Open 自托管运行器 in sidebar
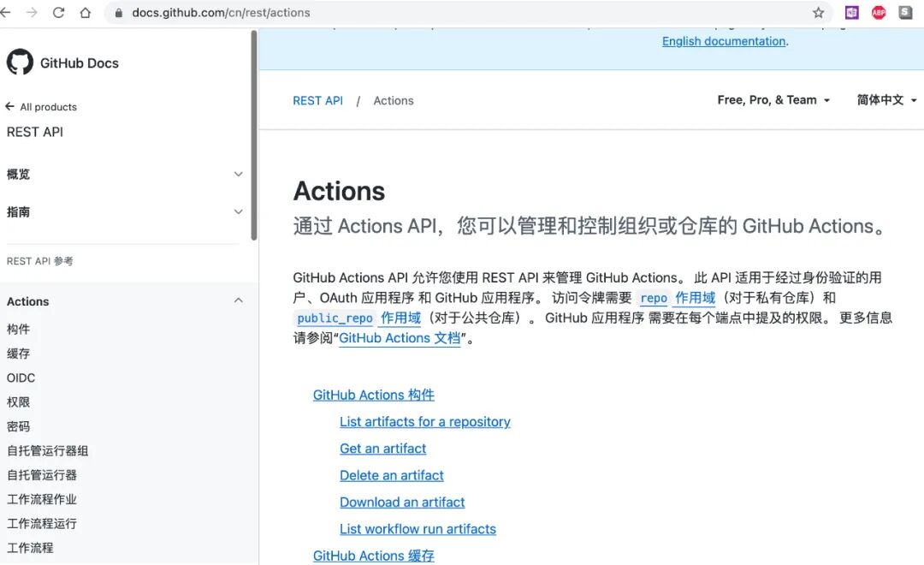This screenshot has width=924, height=565. (x=42, y=475)
